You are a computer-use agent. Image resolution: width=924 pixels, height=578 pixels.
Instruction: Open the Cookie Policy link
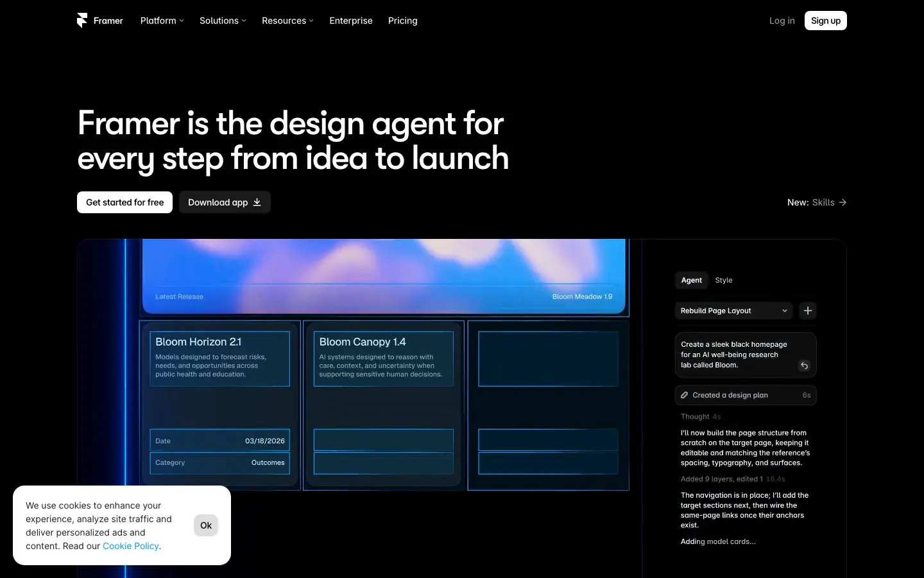point(131,546)
